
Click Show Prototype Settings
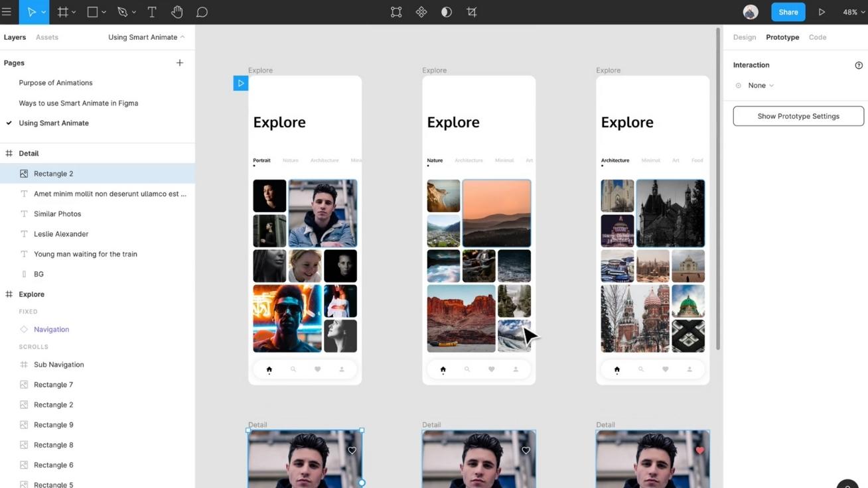click(x=798, y=115)
